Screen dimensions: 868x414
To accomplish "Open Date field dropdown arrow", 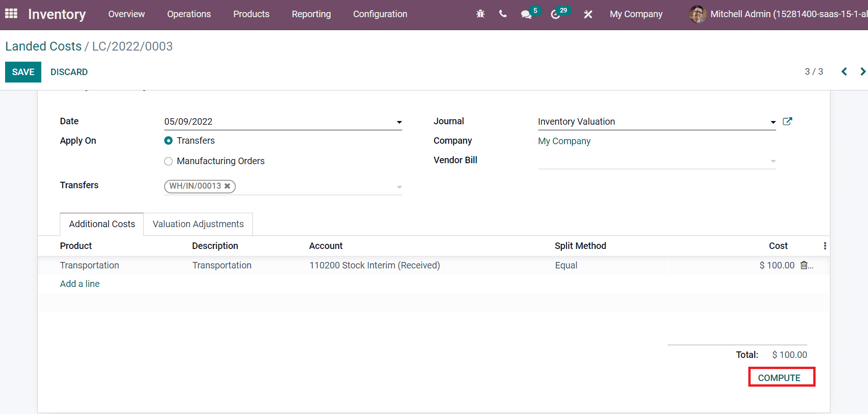I will tap(399, 122).
